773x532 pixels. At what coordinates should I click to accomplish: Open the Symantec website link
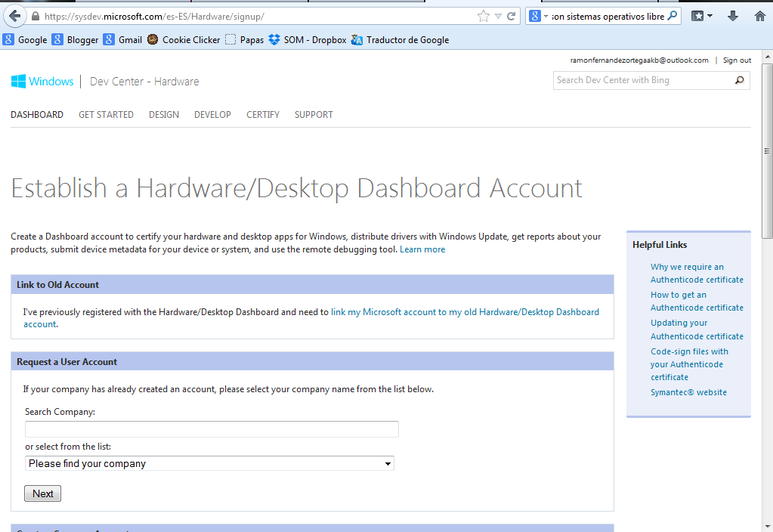point(688,392)
